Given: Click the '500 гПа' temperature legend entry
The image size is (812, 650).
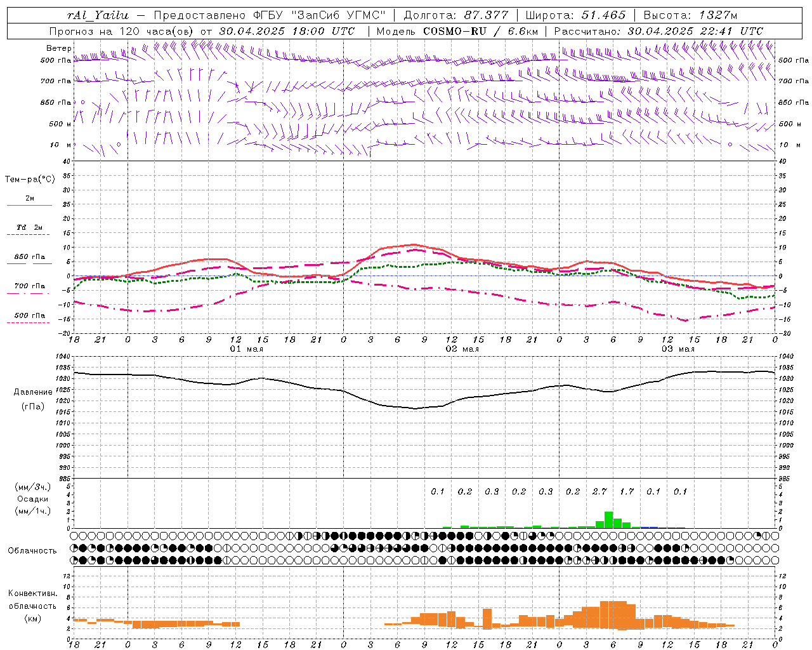Looking at the screenshot, I should pyautogui.click(x=30, y=315).
